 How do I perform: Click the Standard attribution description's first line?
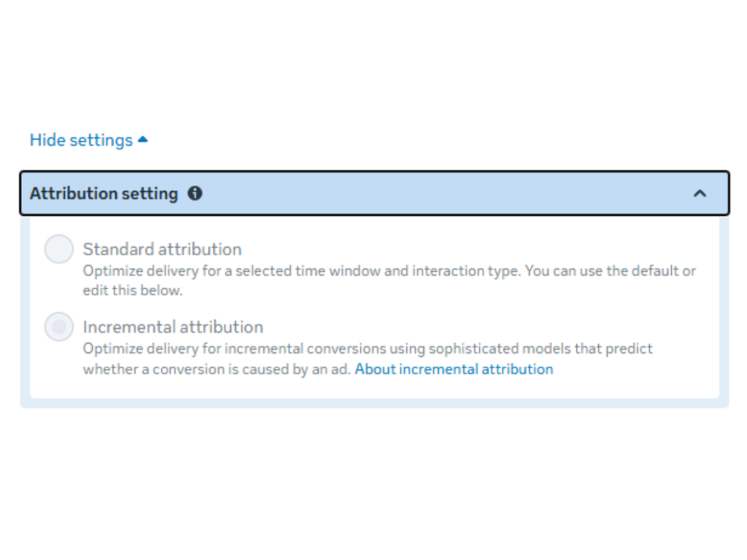389,271
